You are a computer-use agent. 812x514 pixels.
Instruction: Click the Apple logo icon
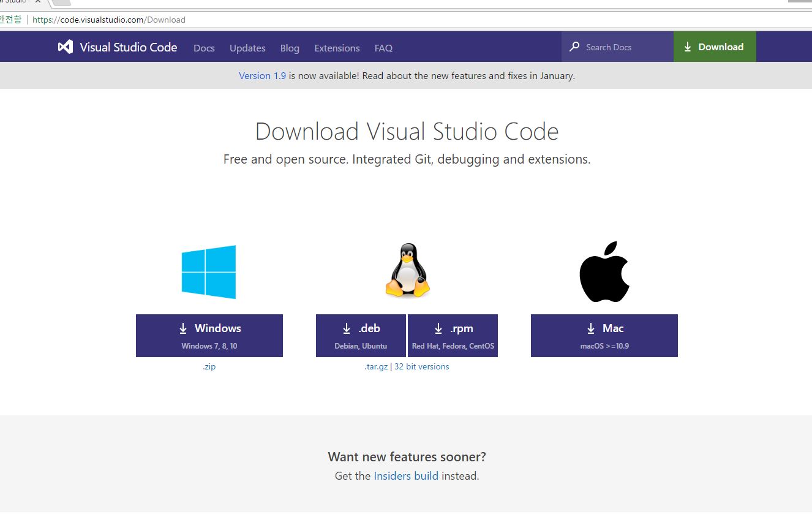(604, 272)
